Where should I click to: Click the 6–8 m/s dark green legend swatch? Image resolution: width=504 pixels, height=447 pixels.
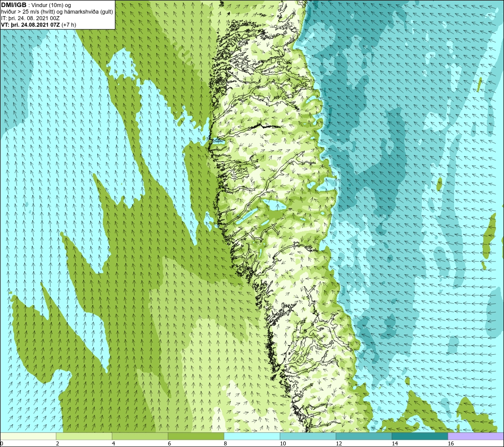(196, 436)
